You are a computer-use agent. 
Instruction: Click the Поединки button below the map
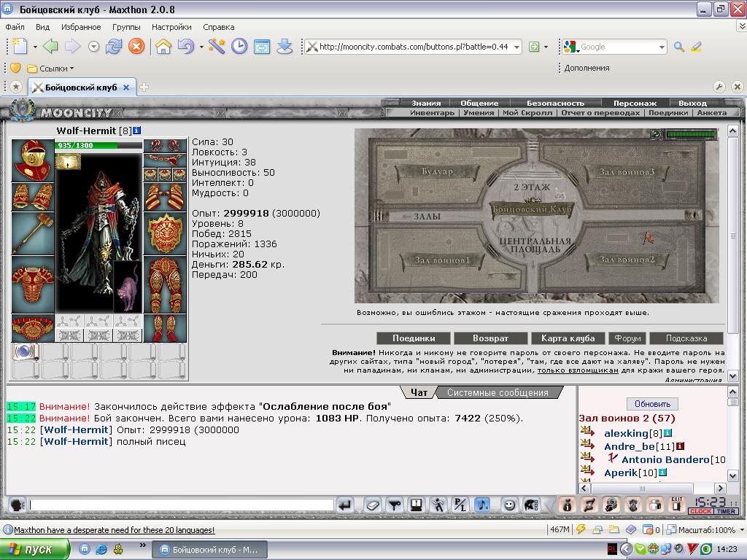414,338
